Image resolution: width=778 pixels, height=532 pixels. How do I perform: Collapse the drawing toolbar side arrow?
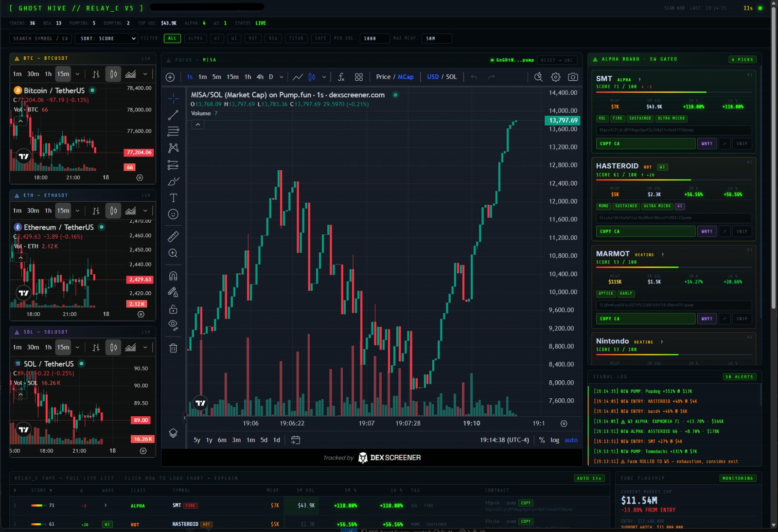click(x=184, y=417)
